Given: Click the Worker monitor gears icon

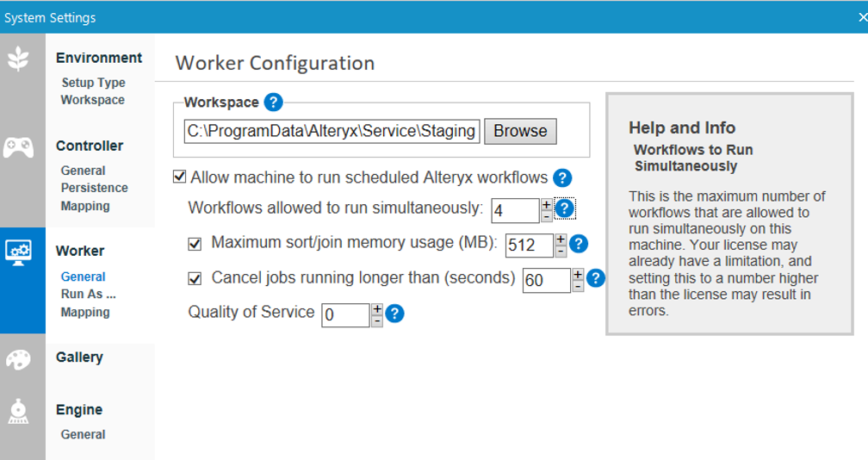Looking at the screenshot, I should click(18, 252).
